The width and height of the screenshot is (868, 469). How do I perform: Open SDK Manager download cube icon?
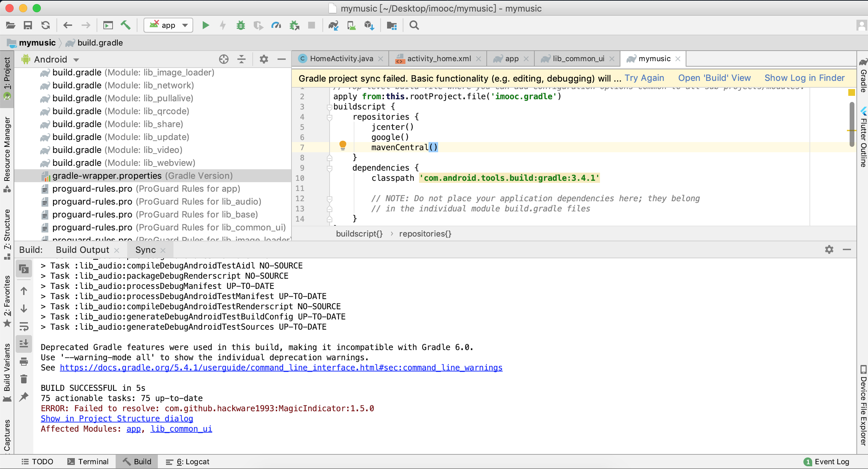[369, 25]
